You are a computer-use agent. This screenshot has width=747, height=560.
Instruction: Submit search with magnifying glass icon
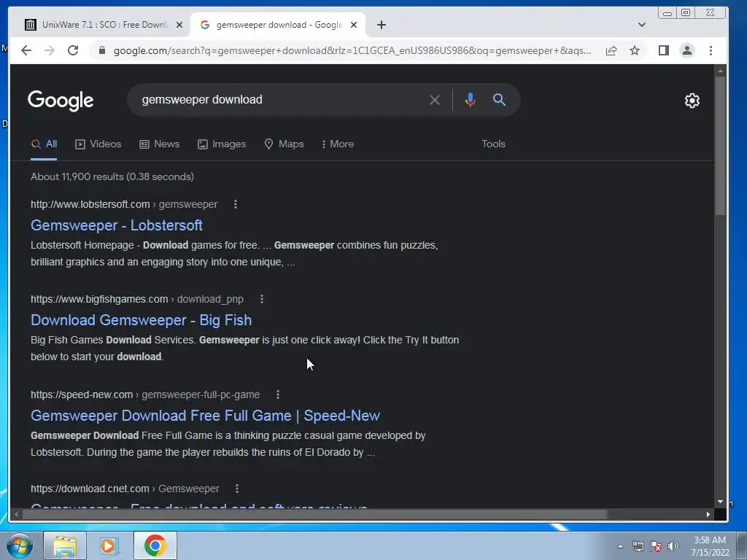(499, 99)
